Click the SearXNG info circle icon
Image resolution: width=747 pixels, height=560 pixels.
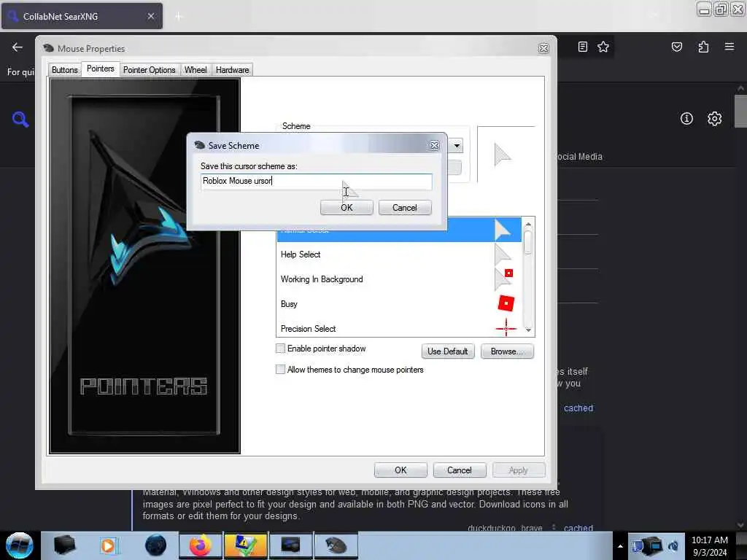[686, 119]
